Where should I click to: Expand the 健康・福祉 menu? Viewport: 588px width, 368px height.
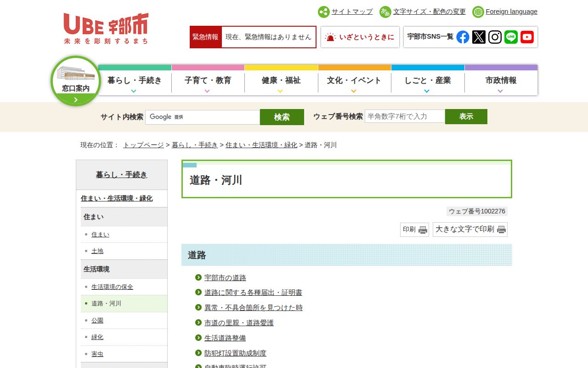(281, 80)
